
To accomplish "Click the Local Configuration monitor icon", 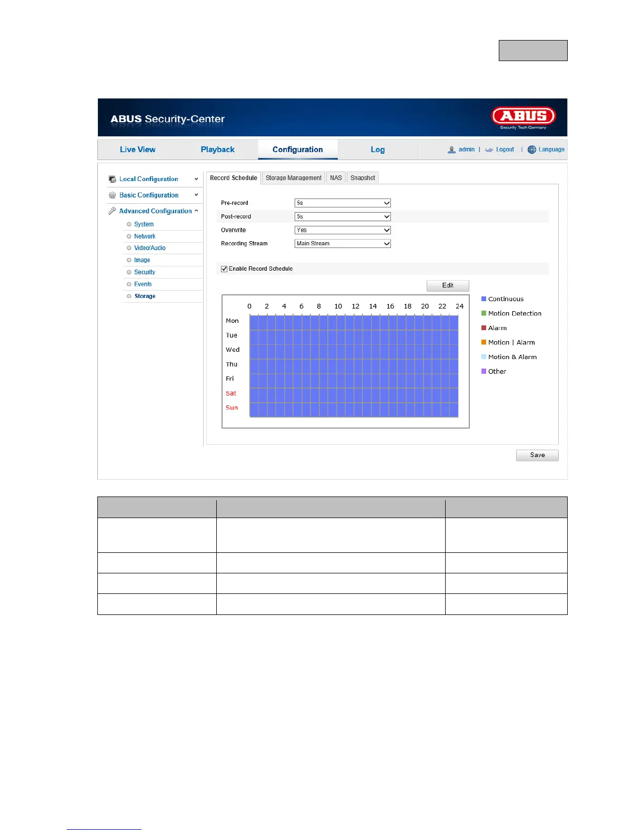I will click(x=112, y=179).
